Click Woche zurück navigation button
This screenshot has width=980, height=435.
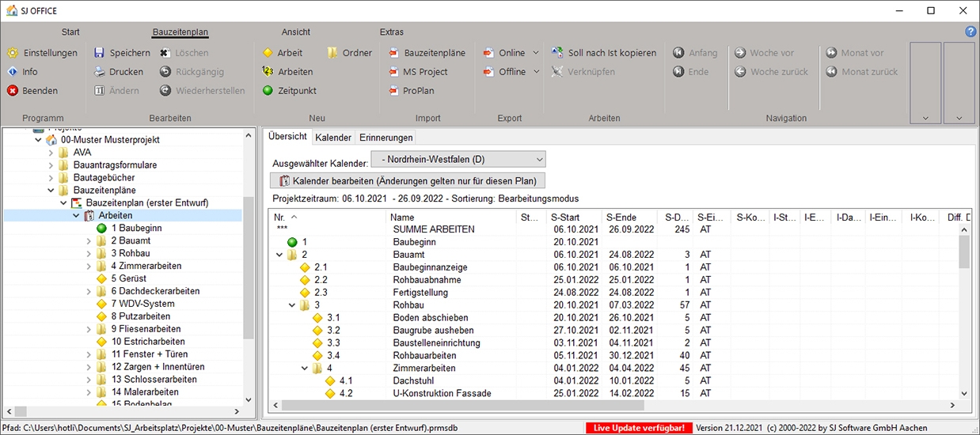click(x=771, y=72)
